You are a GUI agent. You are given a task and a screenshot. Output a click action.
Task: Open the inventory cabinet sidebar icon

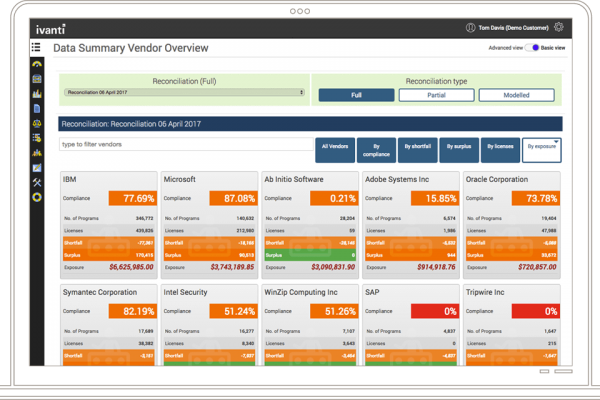[x=37, y=79]
